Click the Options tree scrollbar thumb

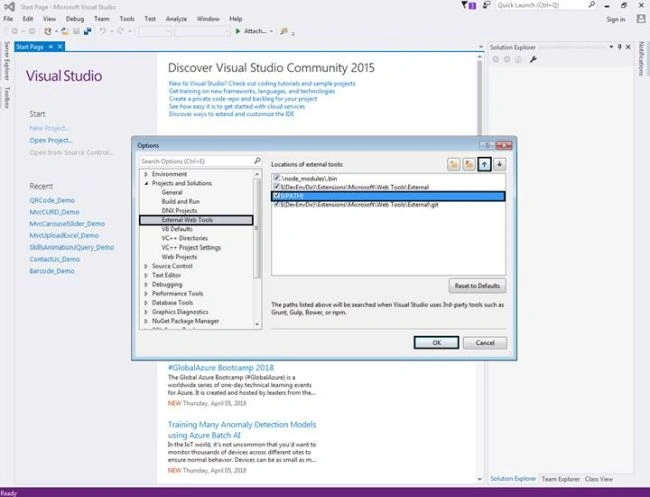click(x=257, y=228)
